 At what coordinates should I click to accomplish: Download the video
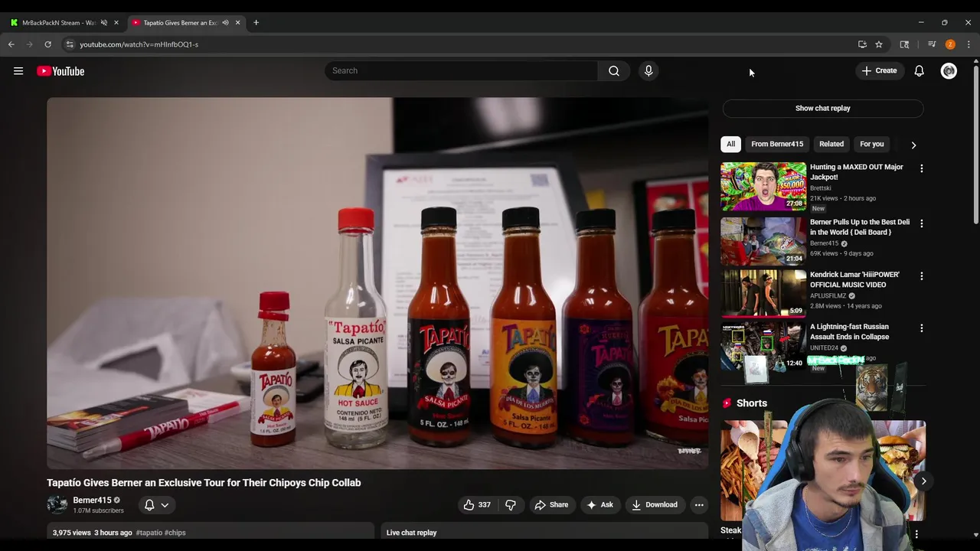tap(655, 505)
